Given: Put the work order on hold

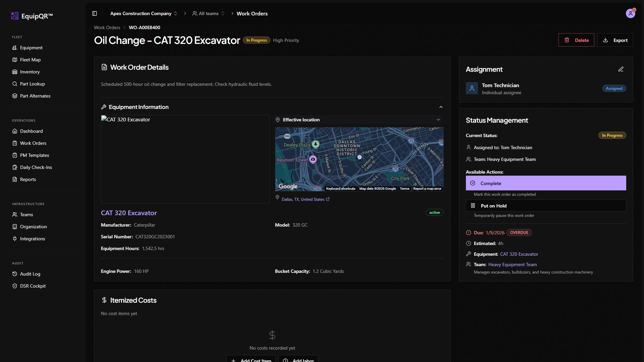Looking at the screenshot, I should (x=546, y=205).
